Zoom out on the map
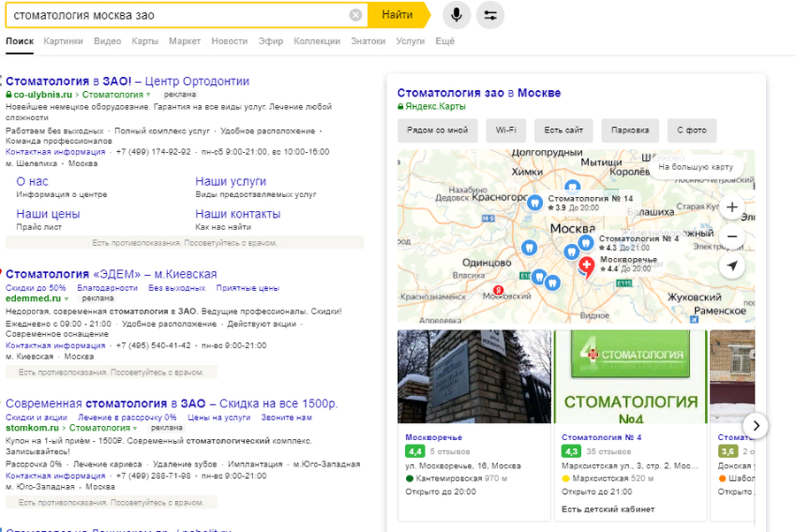Viewport: 796px width, 532px height. (x=731, y=237)
